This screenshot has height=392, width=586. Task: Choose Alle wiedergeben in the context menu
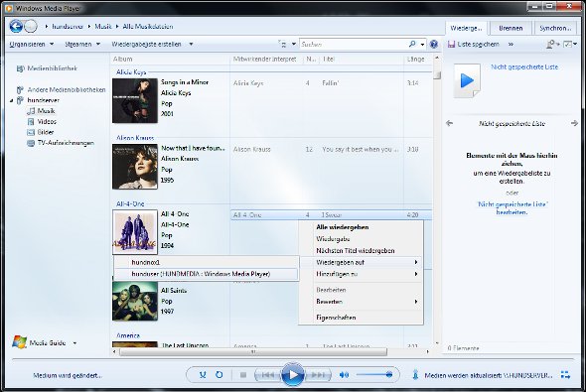coord(361,227)
